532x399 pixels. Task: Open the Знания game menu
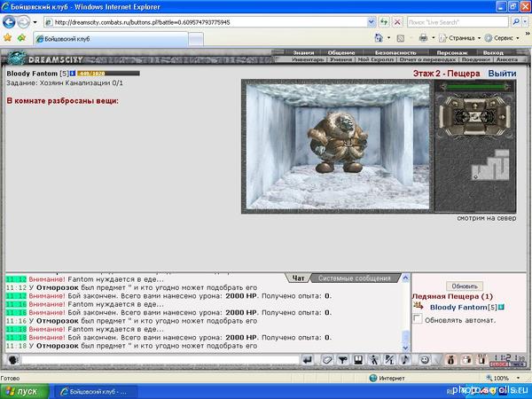click(x=303, y=52)
